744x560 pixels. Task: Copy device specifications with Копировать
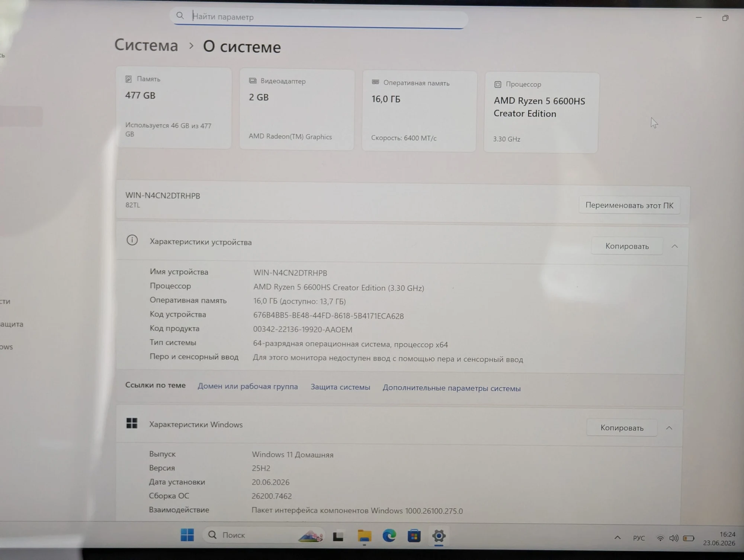[x=627, y=246]
